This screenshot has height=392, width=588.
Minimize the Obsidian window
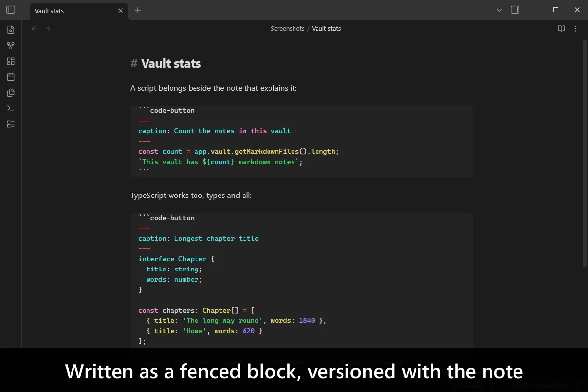click(x=534, y=10)
